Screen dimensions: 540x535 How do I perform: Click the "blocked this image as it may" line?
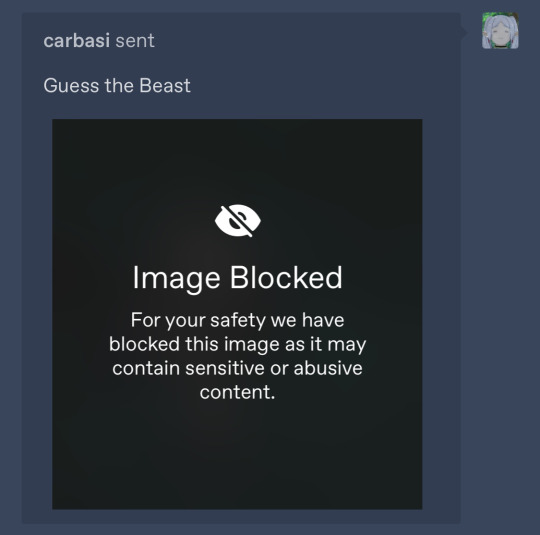(237, 344)
